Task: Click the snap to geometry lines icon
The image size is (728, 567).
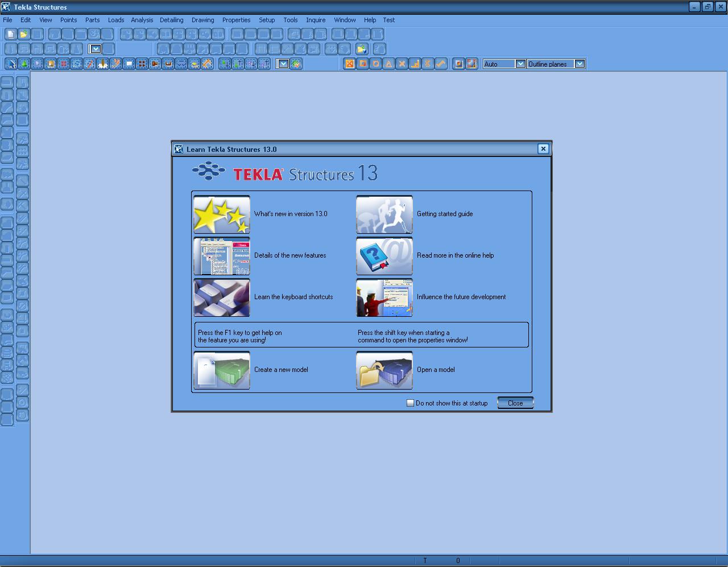Action: (471, 64)
